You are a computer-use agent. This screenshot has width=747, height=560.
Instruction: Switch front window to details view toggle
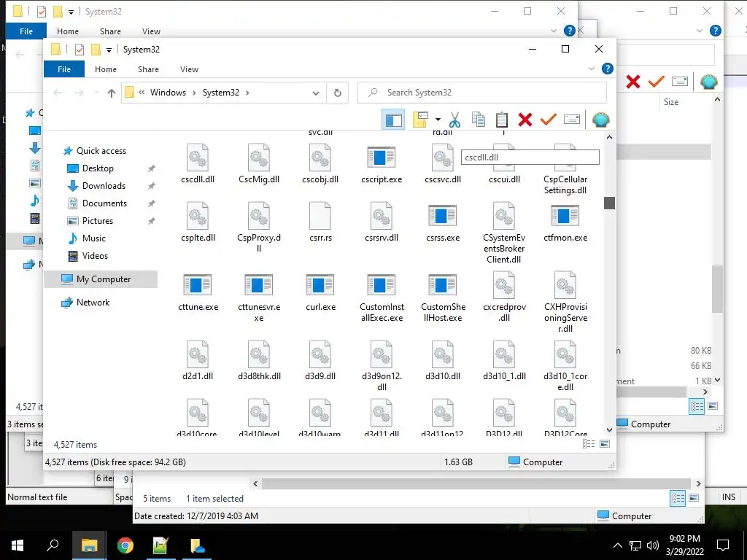pos(589,444)
